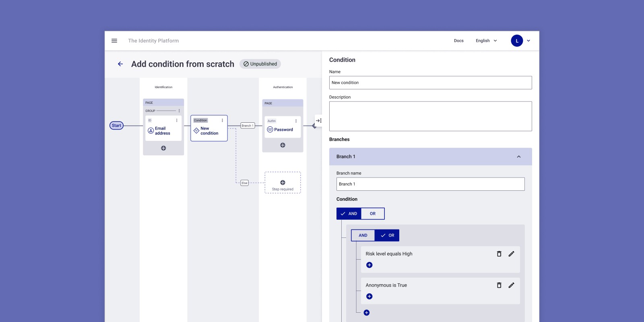Click the Authentication column label
This screenshot has width=644, height=322.
click(283, 87)
